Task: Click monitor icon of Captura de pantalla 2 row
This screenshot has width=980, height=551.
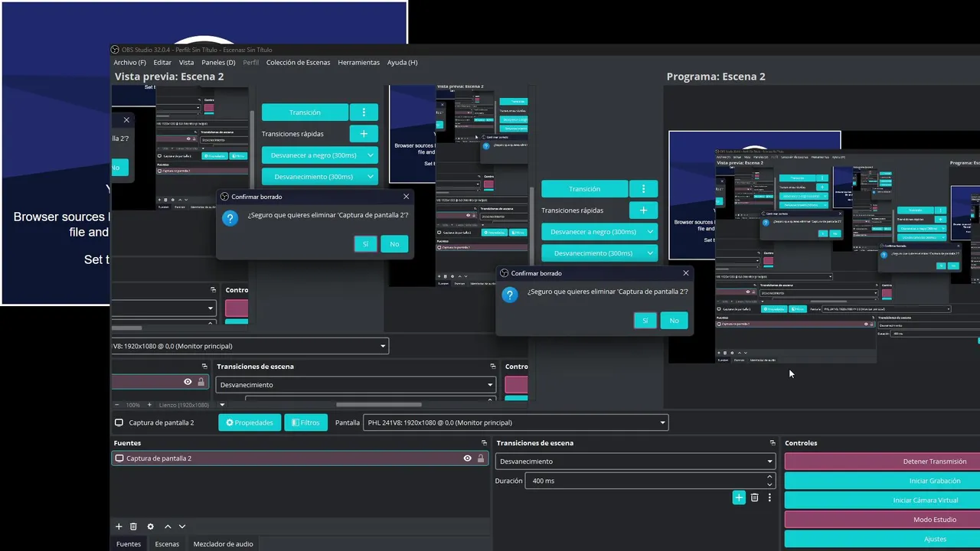Action: (119, 458)
